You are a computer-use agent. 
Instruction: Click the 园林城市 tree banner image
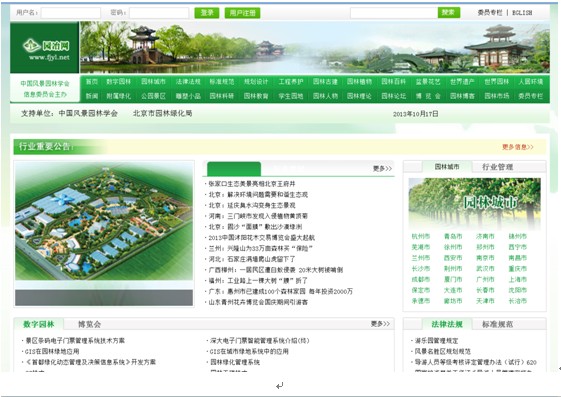click(x=474, y=203)
